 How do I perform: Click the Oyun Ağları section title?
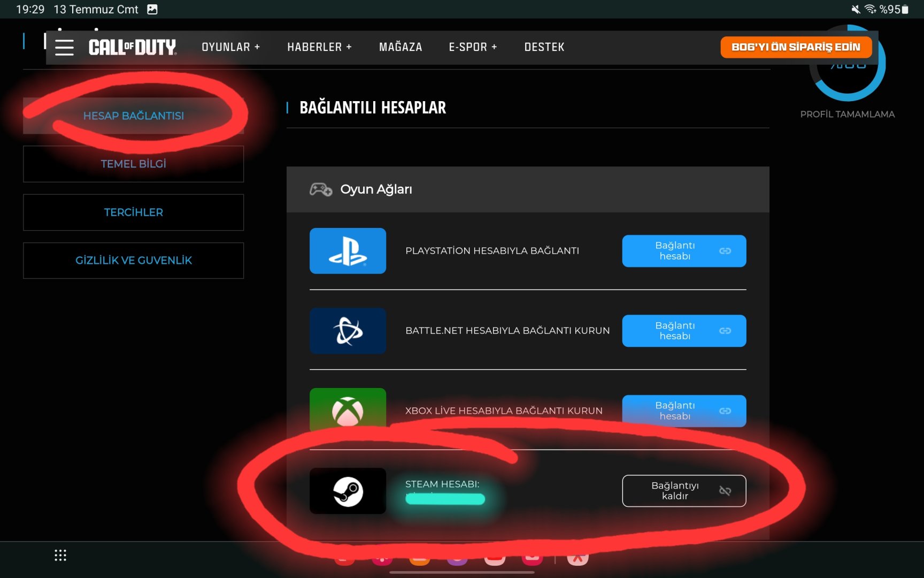click(x=376, y=189)
